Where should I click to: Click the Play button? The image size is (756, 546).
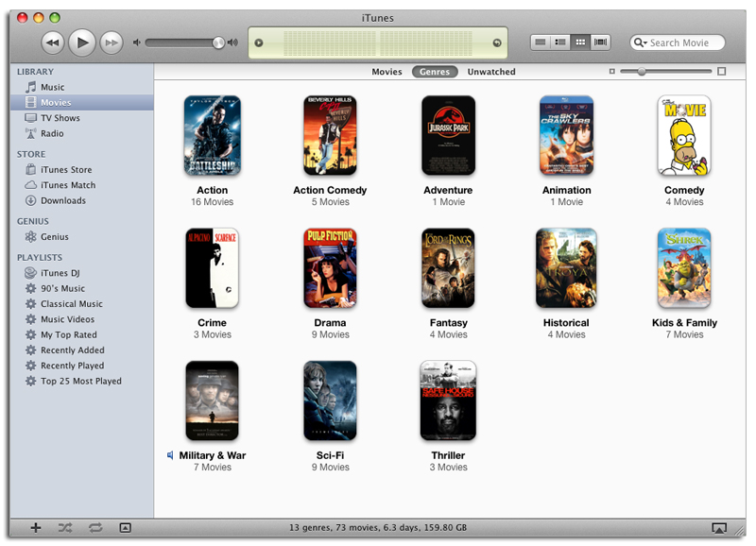tap(82, 43)
